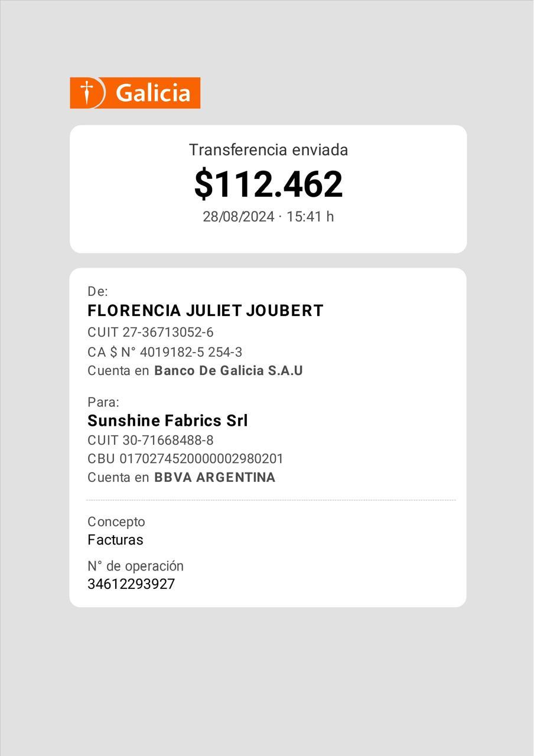Select recipient Sunshine Fabrics Srl
This screenshot has height=756, width=534.
coord(168,421)
